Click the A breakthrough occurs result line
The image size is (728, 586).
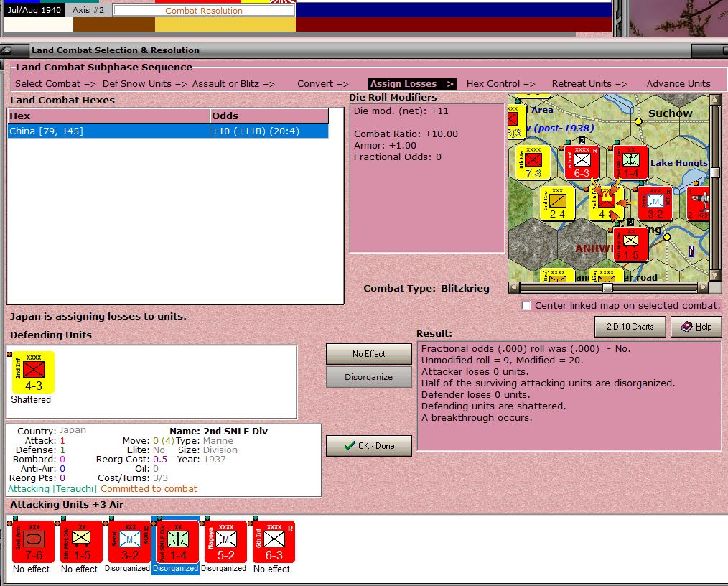tap(477, 418)
